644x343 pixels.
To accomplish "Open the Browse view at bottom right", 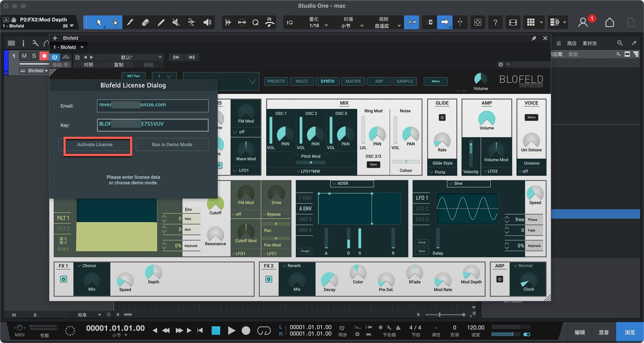I will 630,332.
